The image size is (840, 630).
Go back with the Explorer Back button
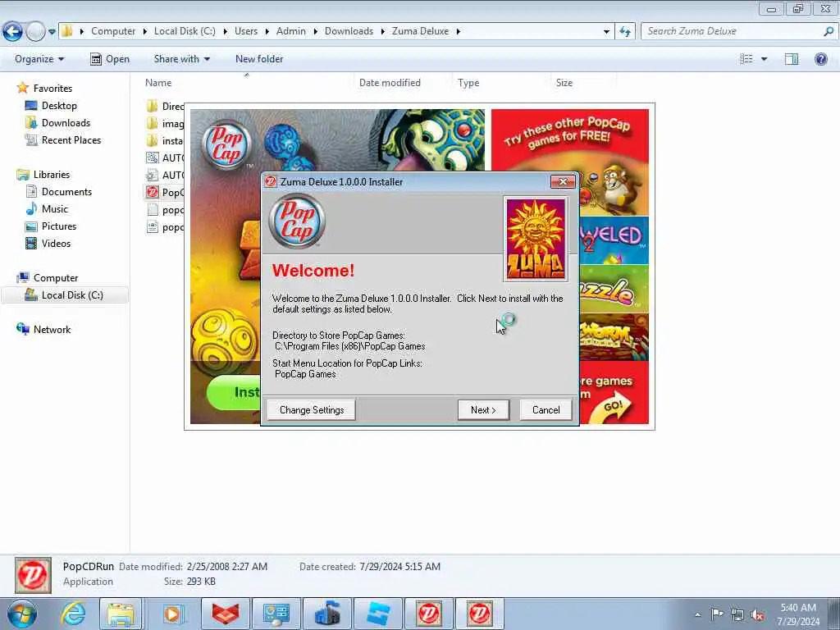[13, 31]
